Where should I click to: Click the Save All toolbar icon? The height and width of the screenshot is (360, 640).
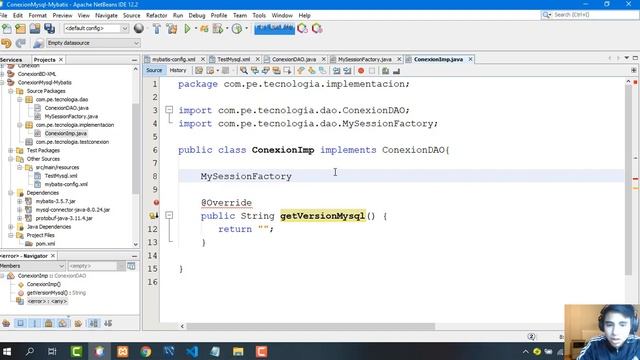coord(49,29)
